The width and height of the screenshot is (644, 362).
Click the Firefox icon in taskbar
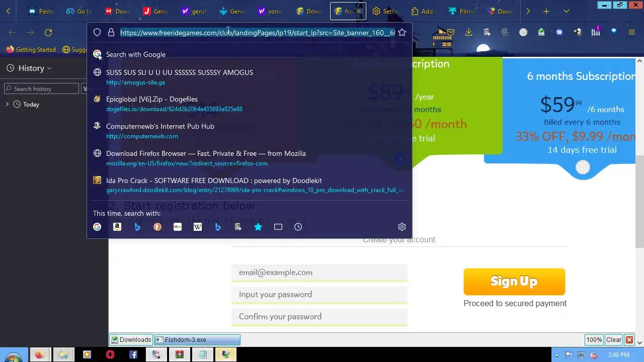39,355
